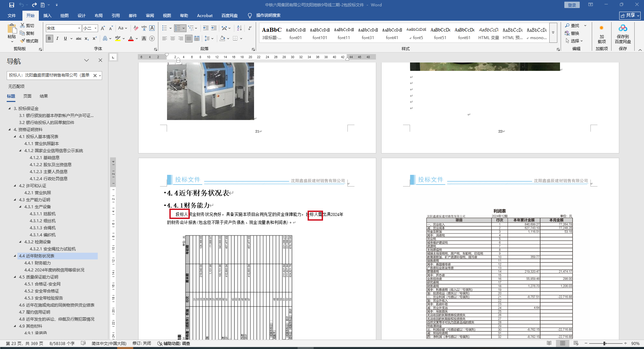Click the increase indent icon

(x=214, y=28)
